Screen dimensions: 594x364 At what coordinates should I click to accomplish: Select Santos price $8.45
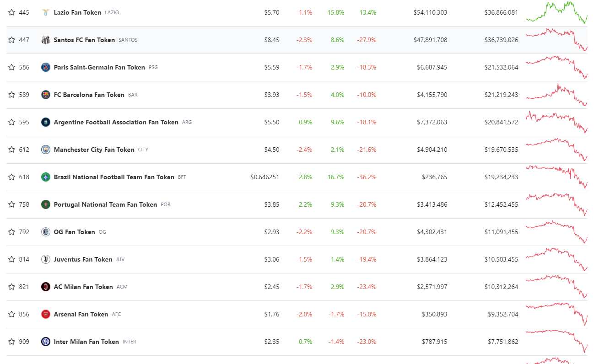[272, 40]
